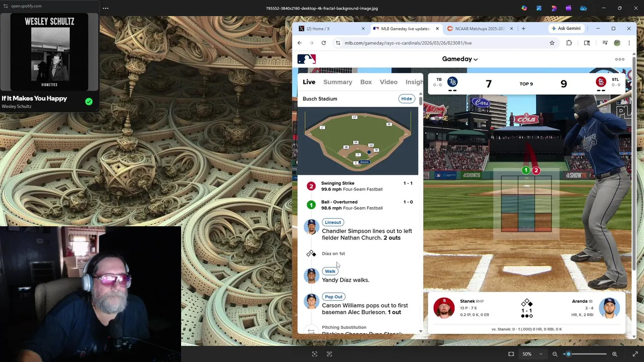Image resolution: width=644 pixels, height=362 pixels.
Task: Go back in the browser
Action: [x=299, y=43]
